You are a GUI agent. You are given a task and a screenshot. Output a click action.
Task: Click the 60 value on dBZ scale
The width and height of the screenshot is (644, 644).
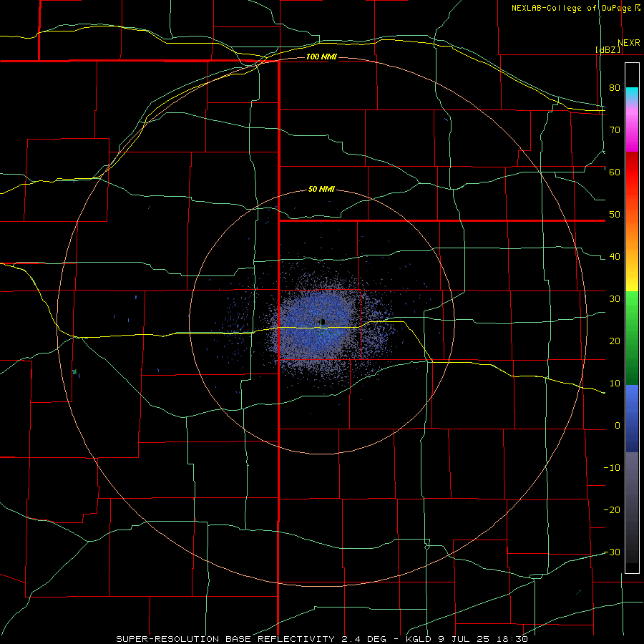click(x=615, y=172)
